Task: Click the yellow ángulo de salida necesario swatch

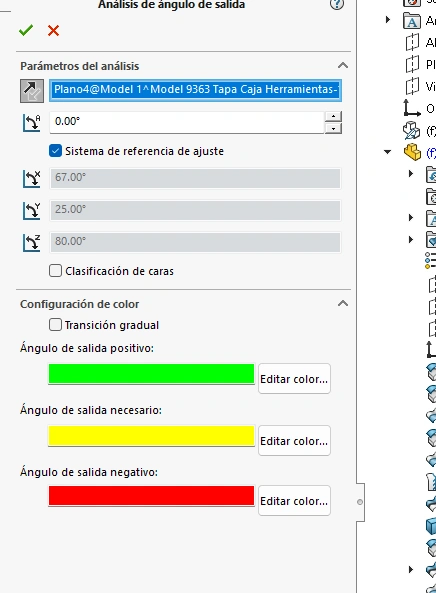Action: tap(151, 436)
